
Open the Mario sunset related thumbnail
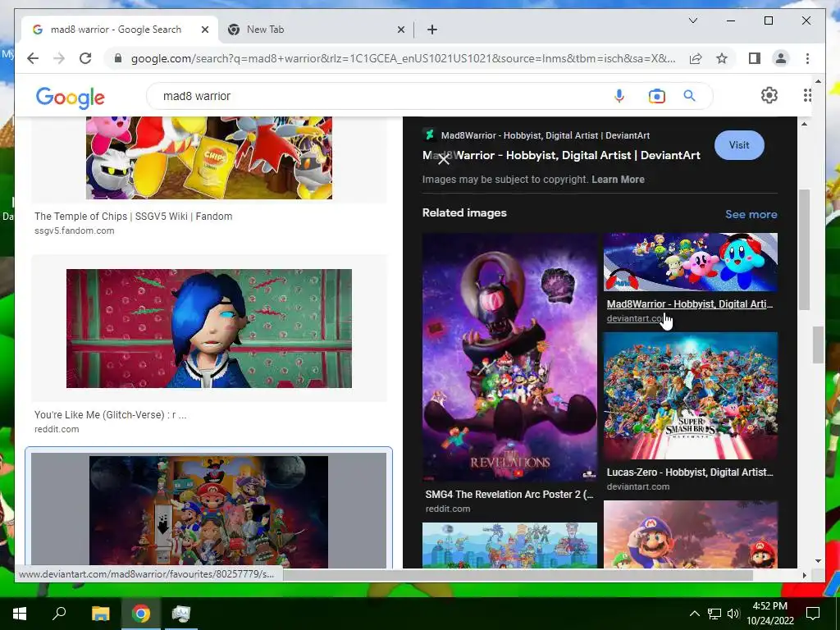[691, 534]
